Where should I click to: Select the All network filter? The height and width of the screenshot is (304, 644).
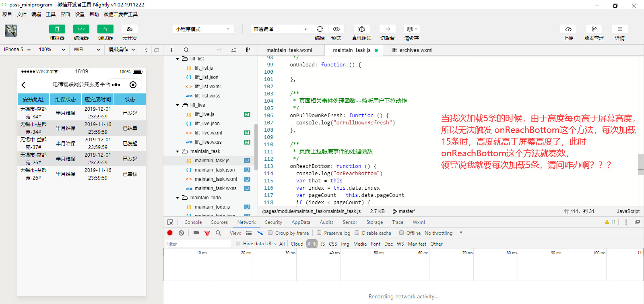click(x=282, y=244)
